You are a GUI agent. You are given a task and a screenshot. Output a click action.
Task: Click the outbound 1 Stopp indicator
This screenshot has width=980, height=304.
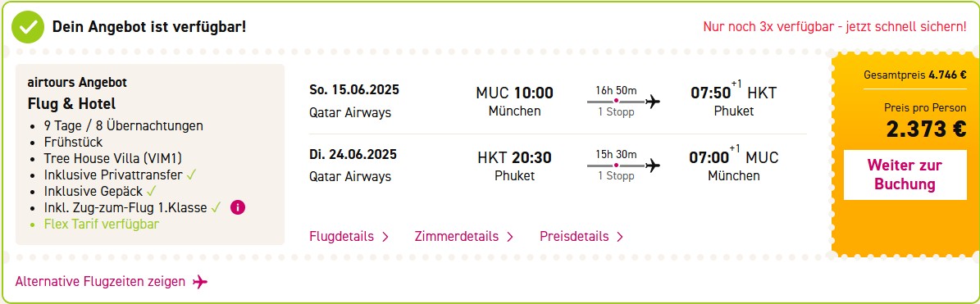click(616, 112)
